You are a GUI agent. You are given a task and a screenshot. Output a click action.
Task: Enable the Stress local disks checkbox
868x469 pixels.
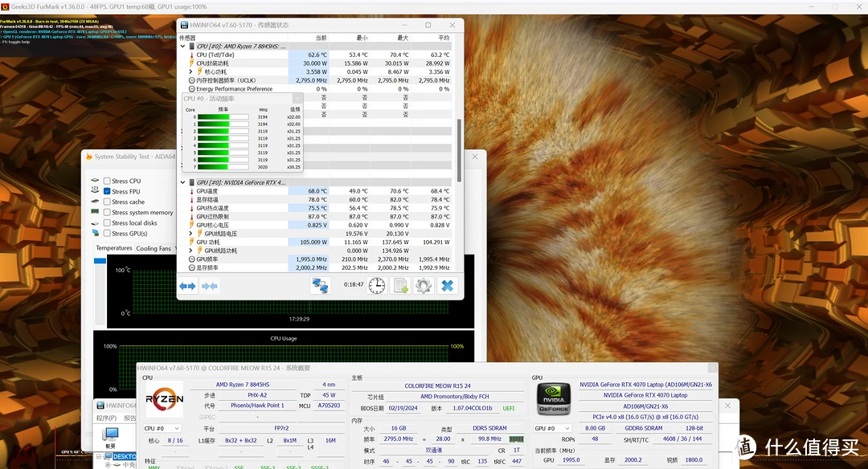click(107, 223)
